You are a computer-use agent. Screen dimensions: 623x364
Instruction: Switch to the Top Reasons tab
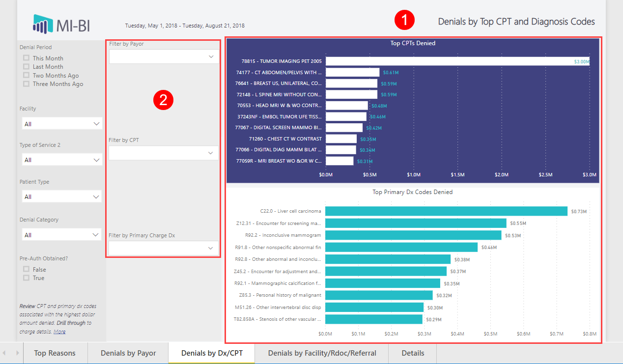[x=55, y=353]
